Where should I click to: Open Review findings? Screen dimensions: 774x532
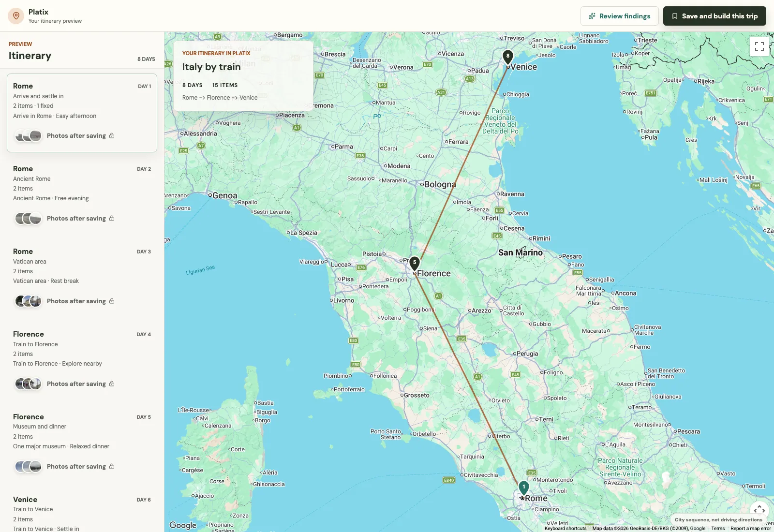pyautogui.click(x=619, y=16)
